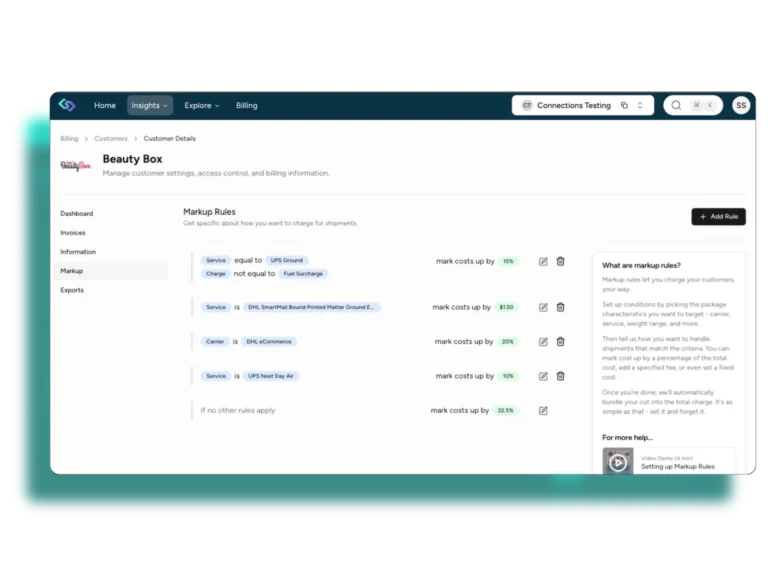
Task: Click the 22.5% markup badge
Action: point(505,410)
